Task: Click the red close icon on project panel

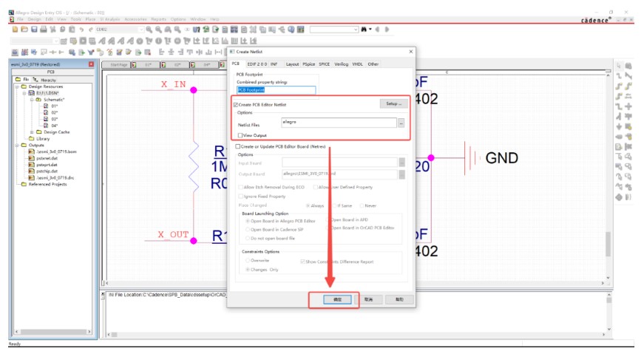Action: coord(91,64)
